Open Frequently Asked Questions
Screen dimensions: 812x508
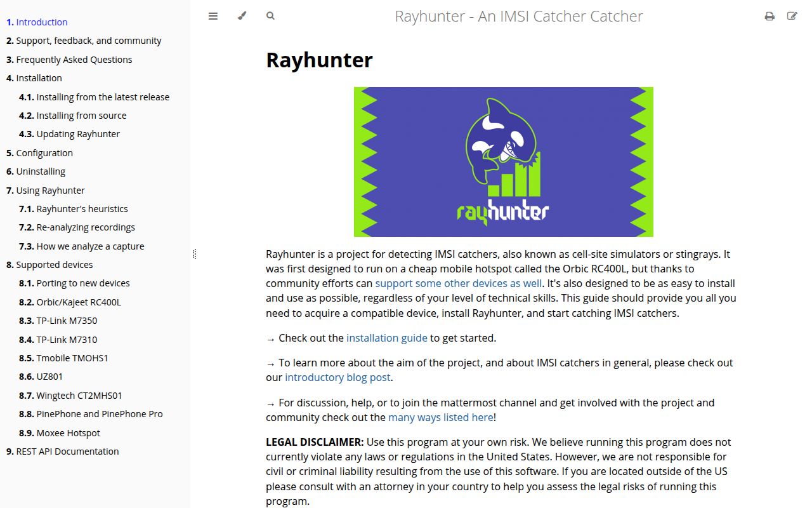coord(69,60)
